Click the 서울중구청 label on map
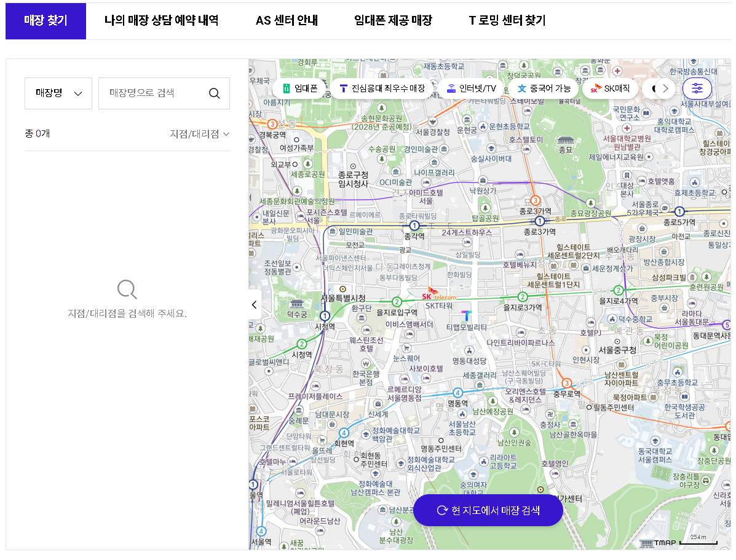736x560 pixels. (617, 350)
